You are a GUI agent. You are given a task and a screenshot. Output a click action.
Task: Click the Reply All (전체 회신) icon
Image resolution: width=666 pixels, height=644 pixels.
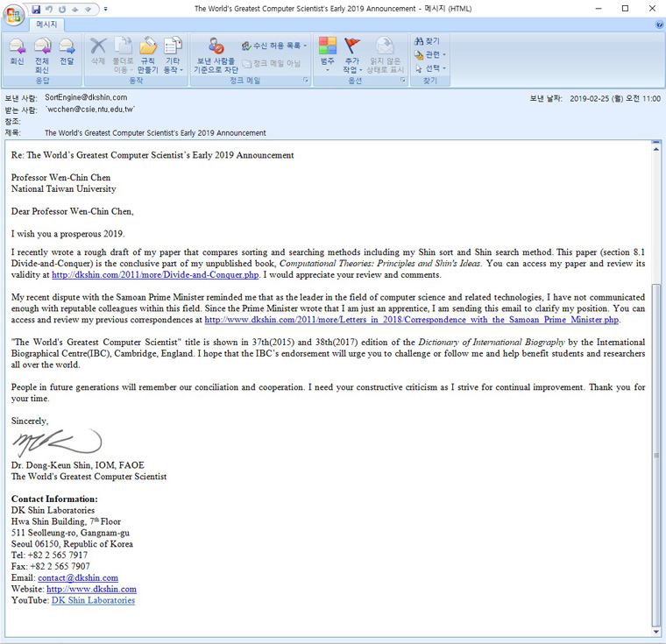point(42,52)
